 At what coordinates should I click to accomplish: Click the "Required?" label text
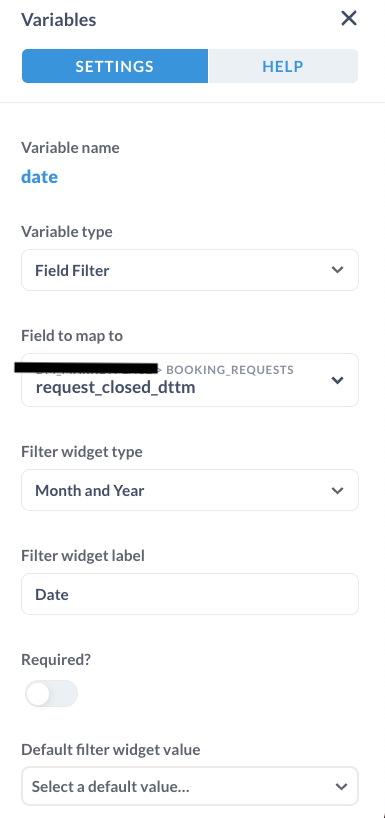56,660
